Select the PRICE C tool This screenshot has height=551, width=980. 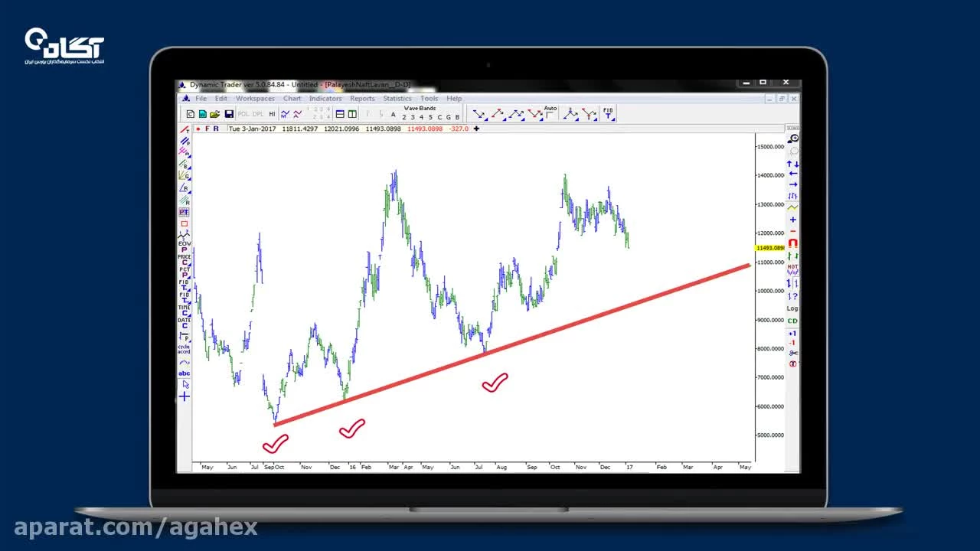(x=184, y=259)
